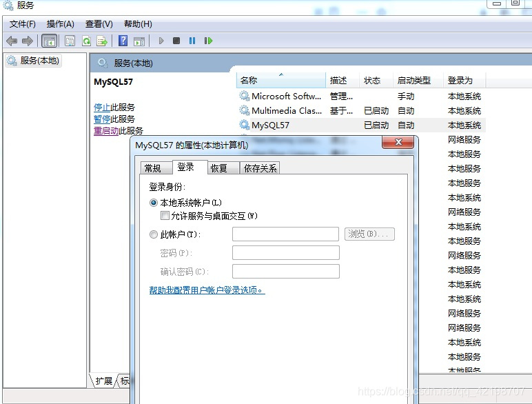Click the 确认密码(C) input field
The height and width of the screenshot is (404, 532).
(x=286, y=271)
